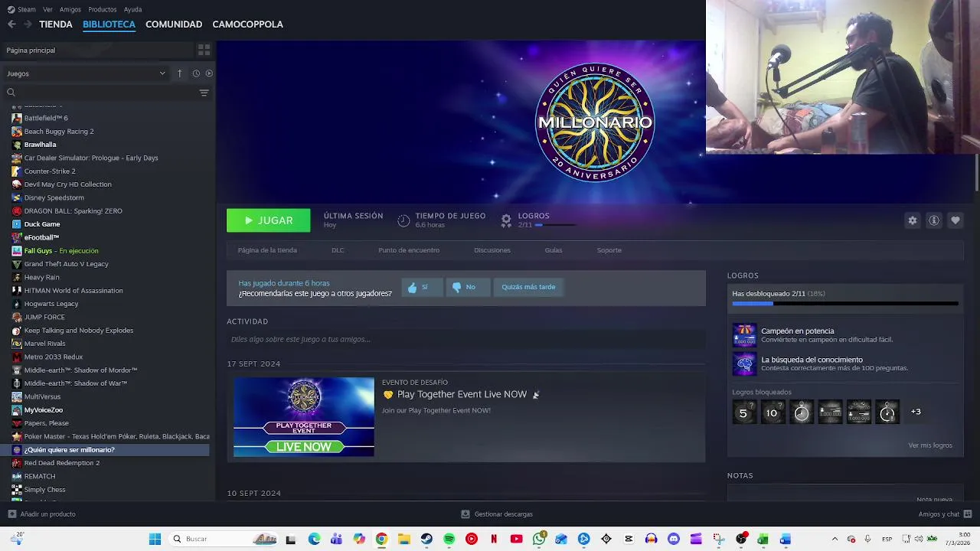Open Amigos y chat
This screenshot has width=980, height=551.
point(945,514)
